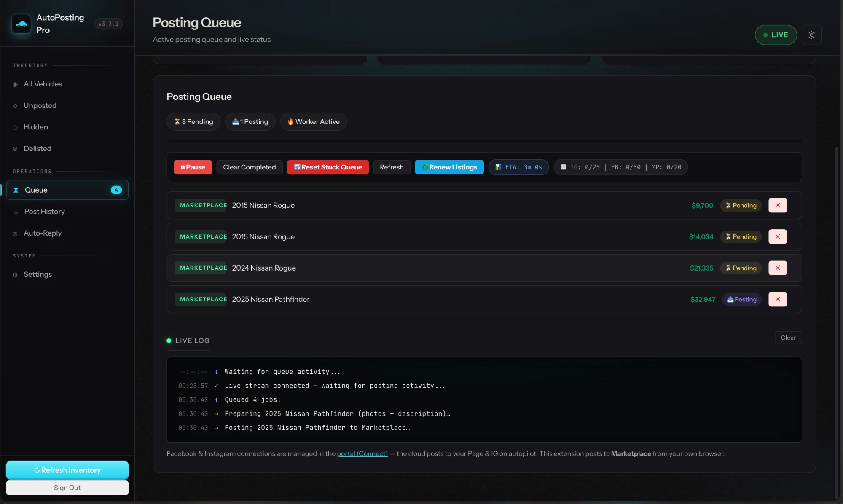Click the page vertical scrollbar
This screenshot has height=504, width=843.
[x=837, y=322]
